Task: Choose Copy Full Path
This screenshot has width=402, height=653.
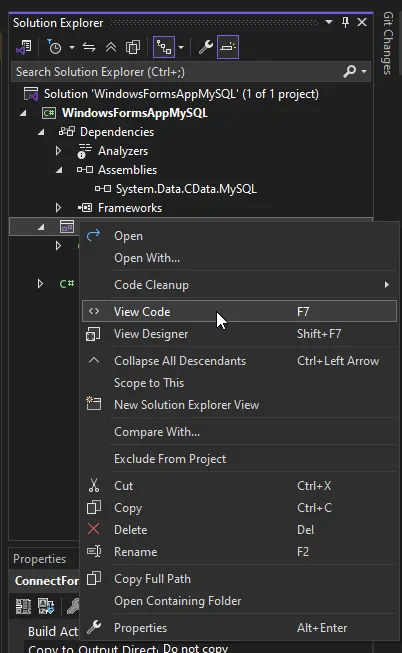Action: [239, 579]
